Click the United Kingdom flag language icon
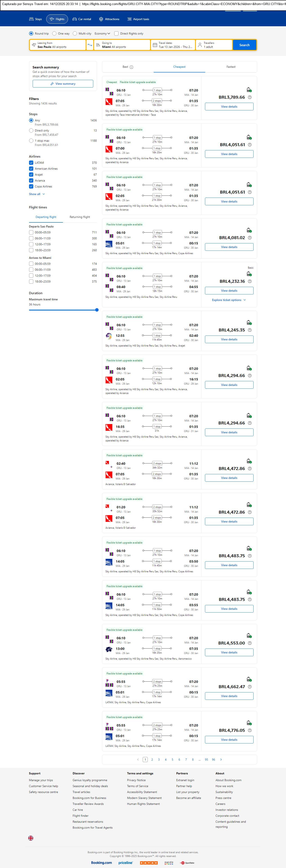This screenshot has height=868, width=286. 31,838
